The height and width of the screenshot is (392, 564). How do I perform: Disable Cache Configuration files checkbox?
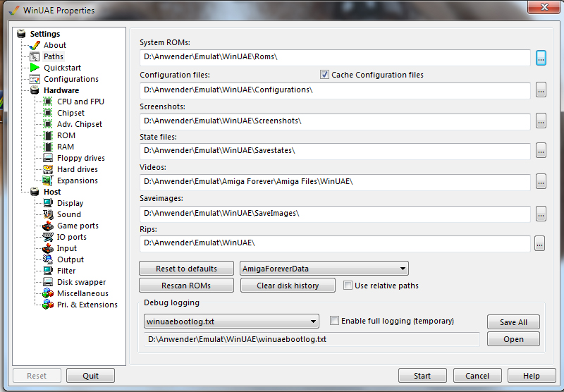coord(325,75)
